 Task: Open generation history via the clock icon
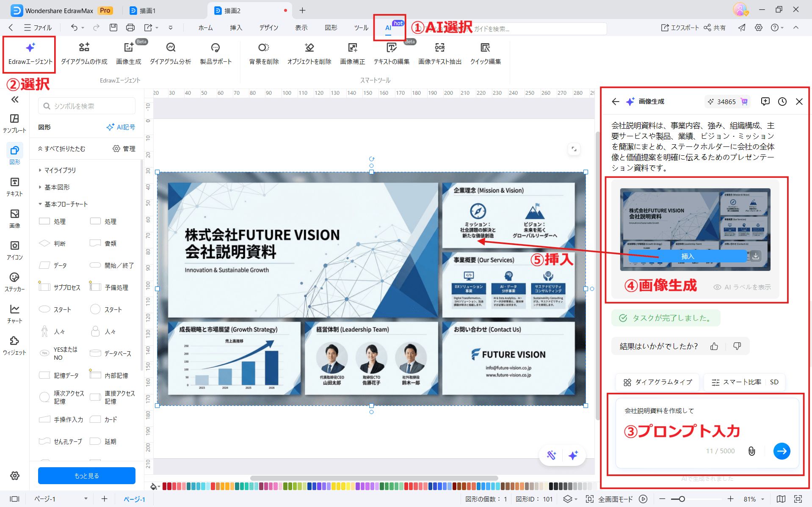pyautogui.click(x=782, y=102)
